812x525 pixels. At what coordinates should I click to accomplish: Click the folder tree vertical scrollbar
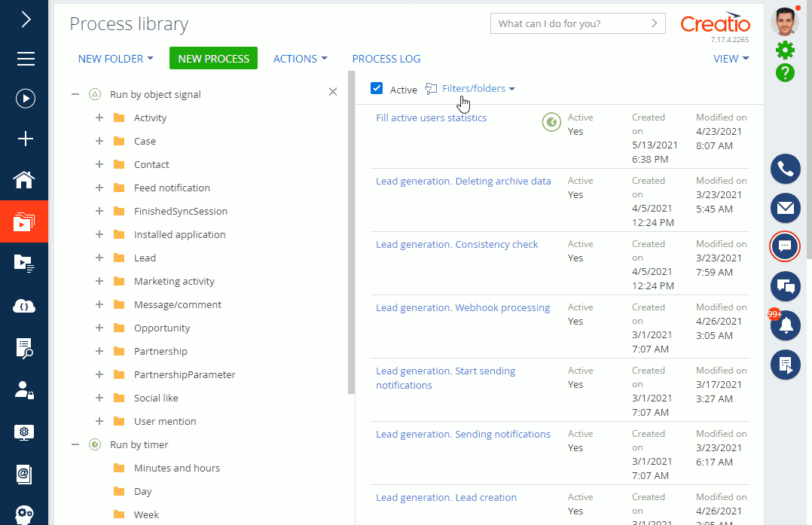point(352,233)
